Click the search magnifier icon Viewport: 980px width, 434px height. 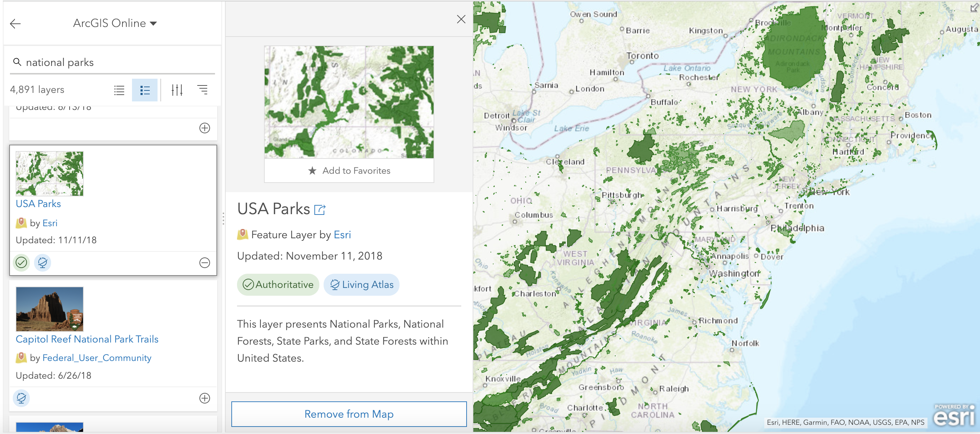pos(17,62)
